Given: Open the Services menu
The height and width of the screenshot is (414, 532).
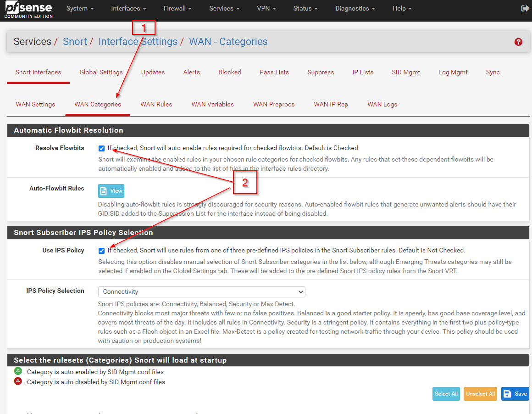Looking at the screenshot, I should pyautogui.click(x=224, y=8).
